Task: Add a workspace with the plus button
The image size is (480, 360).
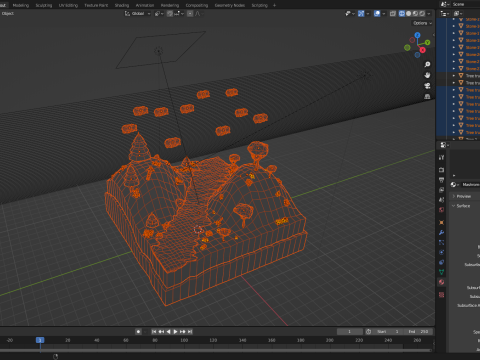Action: 274,5
